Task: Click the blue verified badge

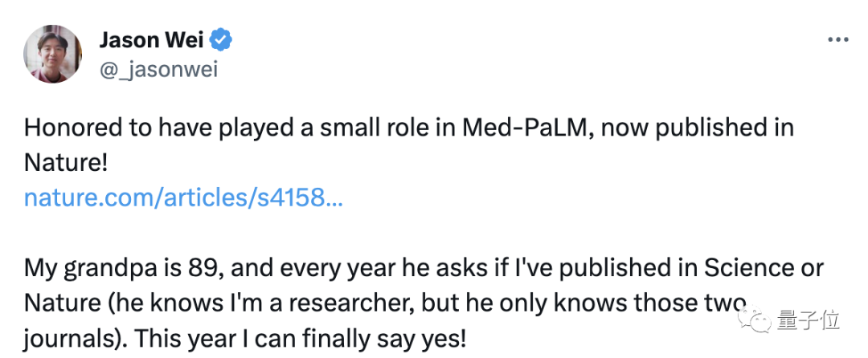Action: [x=221, y=40]
